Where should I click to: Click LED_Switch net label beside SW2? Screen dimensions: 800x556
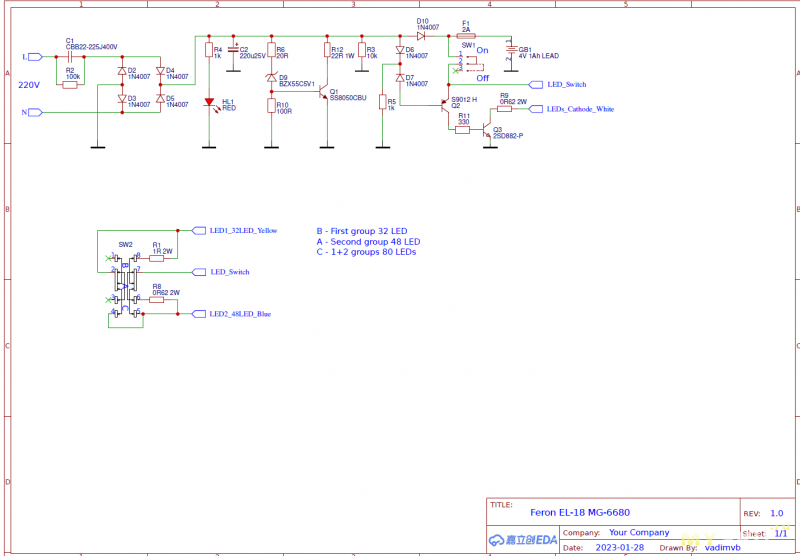click(x=230, y=272)
